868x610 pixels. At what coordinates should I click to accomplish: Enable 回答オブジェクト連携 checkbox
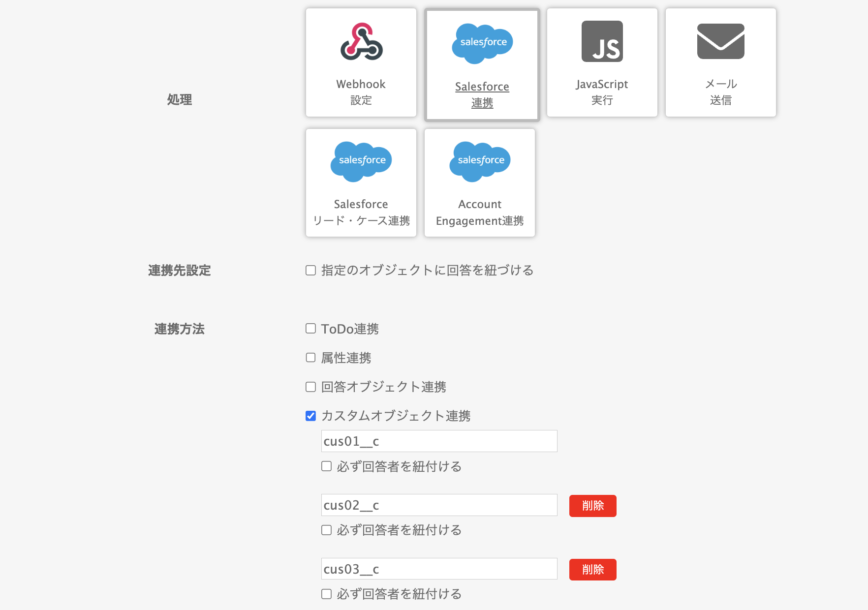[x=310, y=387]
